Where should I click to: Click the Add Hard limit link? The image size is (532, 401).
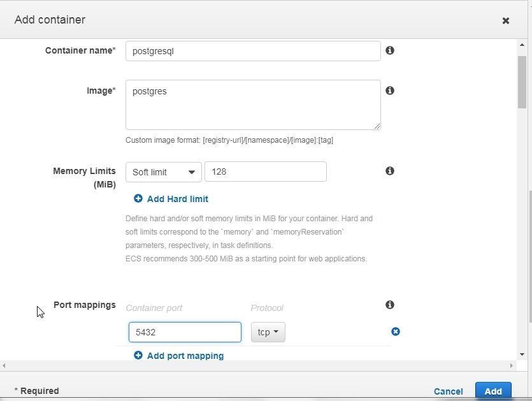pyautogui.click(x=178, y=199)
